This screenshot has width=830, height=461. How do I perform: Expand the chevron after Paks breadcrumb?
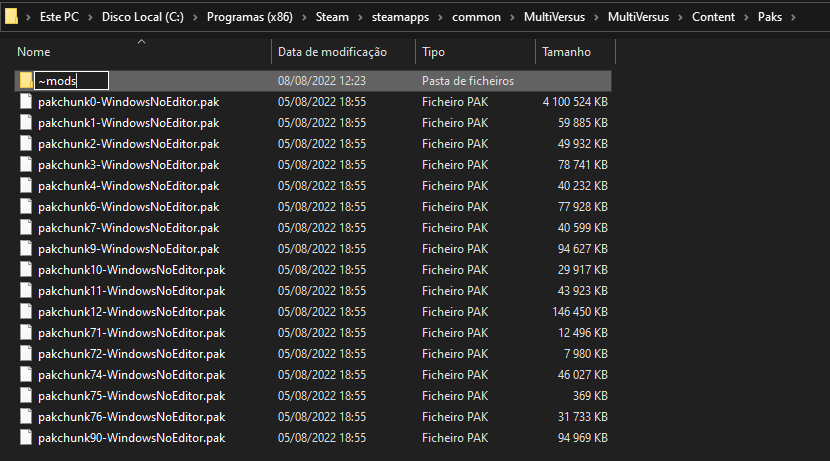(793, 17)
